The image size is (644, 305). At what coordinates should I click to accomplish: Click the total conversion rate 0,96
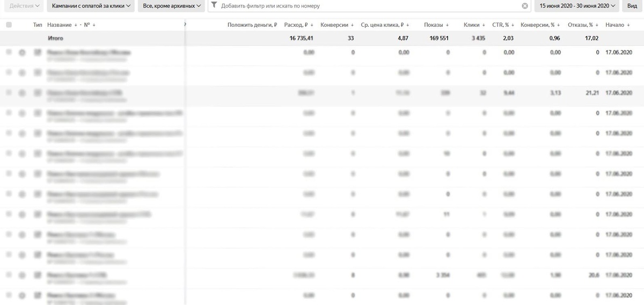point(555,39)
